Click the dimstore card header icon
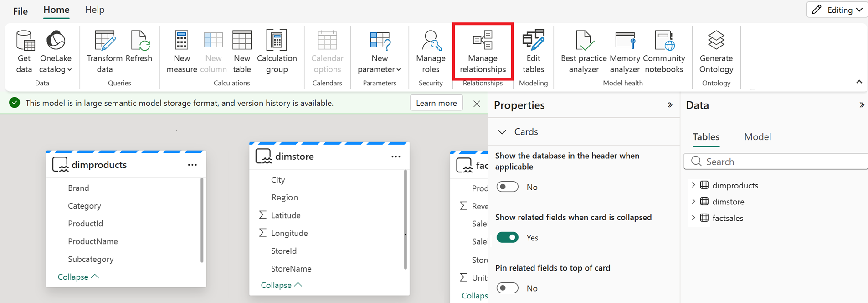Image resolution: width=868 pixels, height=303 pixels. click(x=263, y=157)
